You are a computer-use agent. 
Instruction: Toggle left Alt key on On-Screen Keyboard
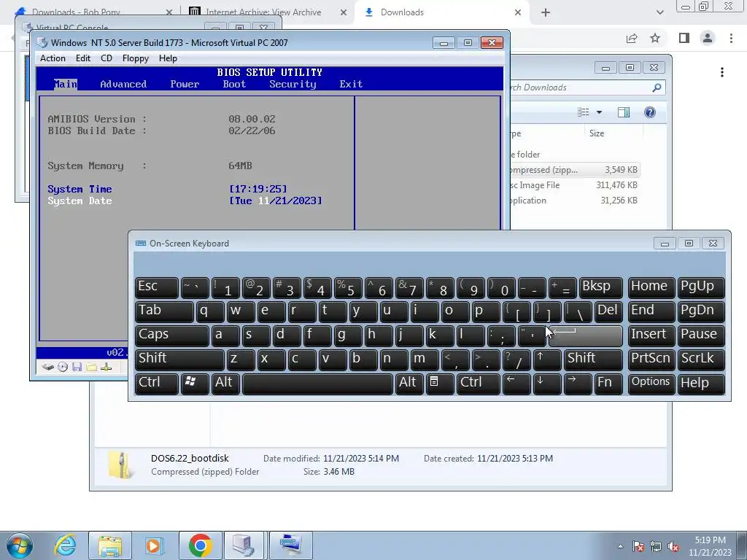click(225, 384)
